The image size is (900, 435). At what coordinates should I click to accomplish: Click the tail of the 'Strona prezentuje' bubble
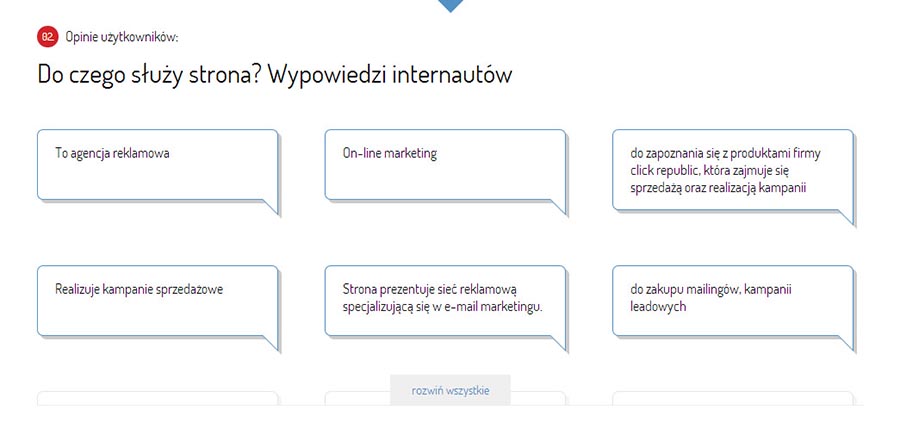coord(557,343)
